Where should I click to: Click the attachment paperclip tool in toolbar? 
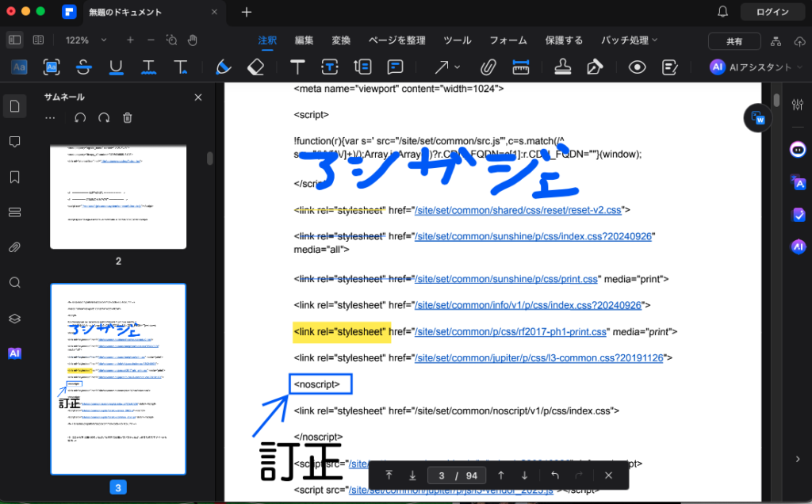tap(488, 67)
